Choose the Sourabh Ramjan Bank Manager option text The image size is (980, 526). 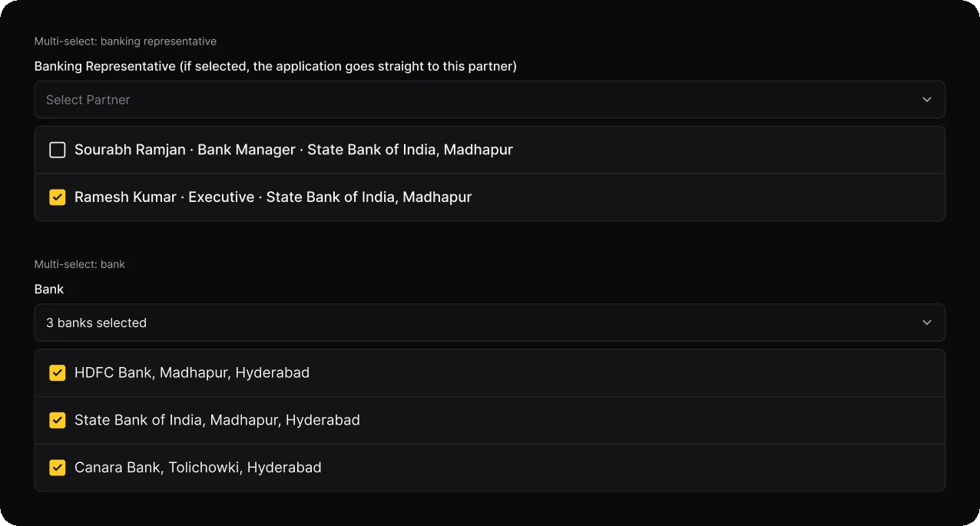click(293, 150)
